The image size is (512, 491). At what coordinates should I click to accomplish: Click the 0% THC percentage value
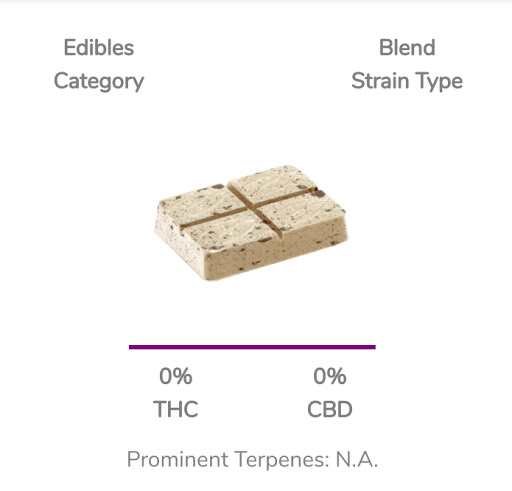(x=176, y=376)
